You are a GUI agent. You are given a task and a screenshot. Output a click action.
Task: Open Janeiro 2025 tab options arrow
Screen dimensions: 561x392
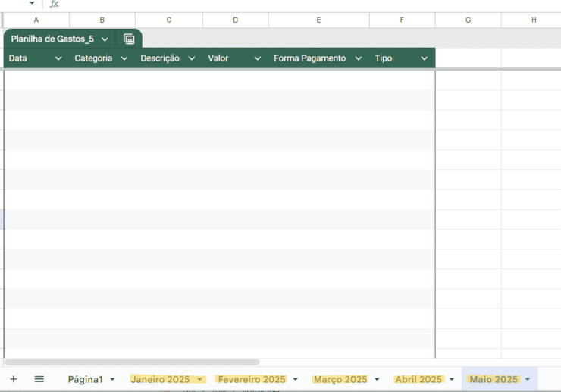tap(200, 379)
